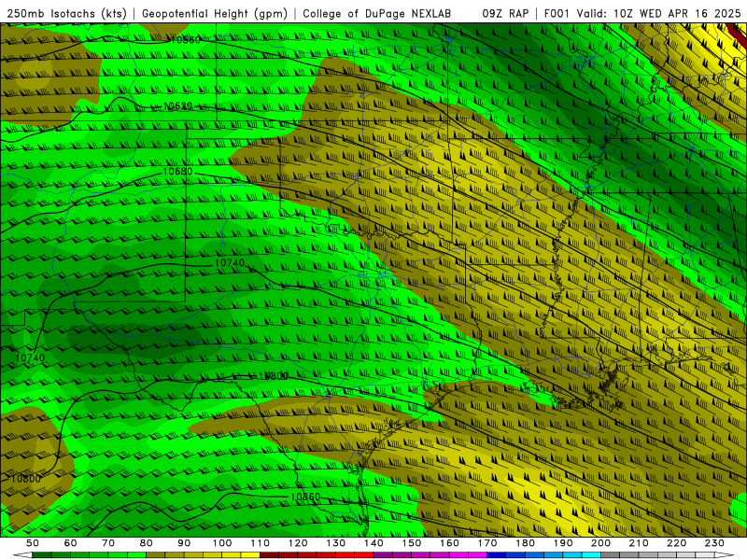Click the 180 knot color scale label

[x=525, y=543]
